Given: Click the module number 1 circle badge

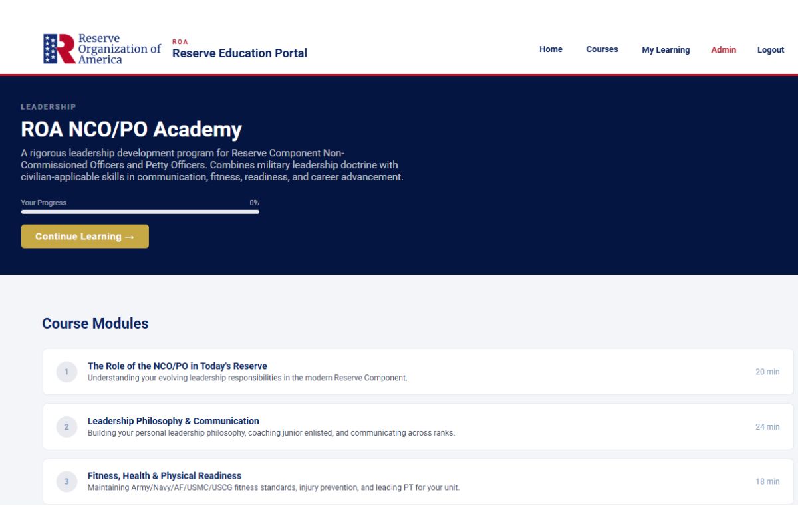Looking at the screenshot, I should (x=66, y=372).
